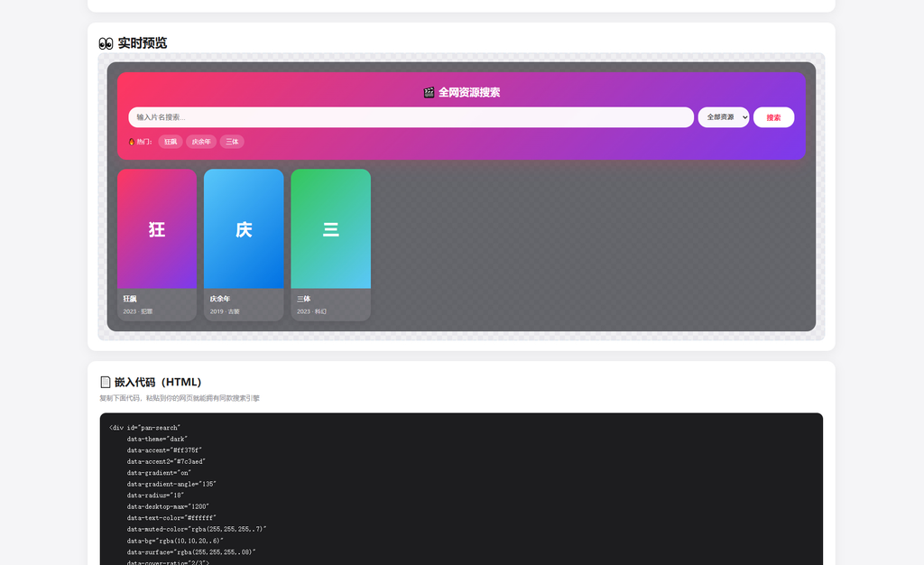Click the 狂飙 title under the pink poster
This screenshot has height=565, width=924.
point(130,300)
